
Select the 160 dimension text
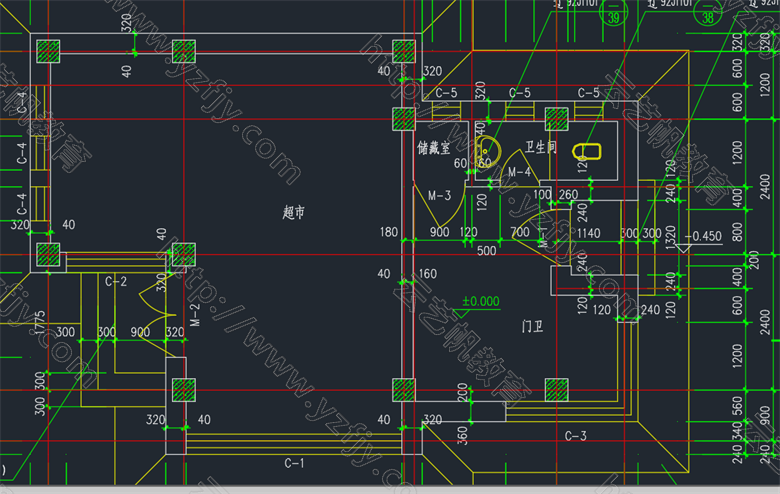pos(428,274)
